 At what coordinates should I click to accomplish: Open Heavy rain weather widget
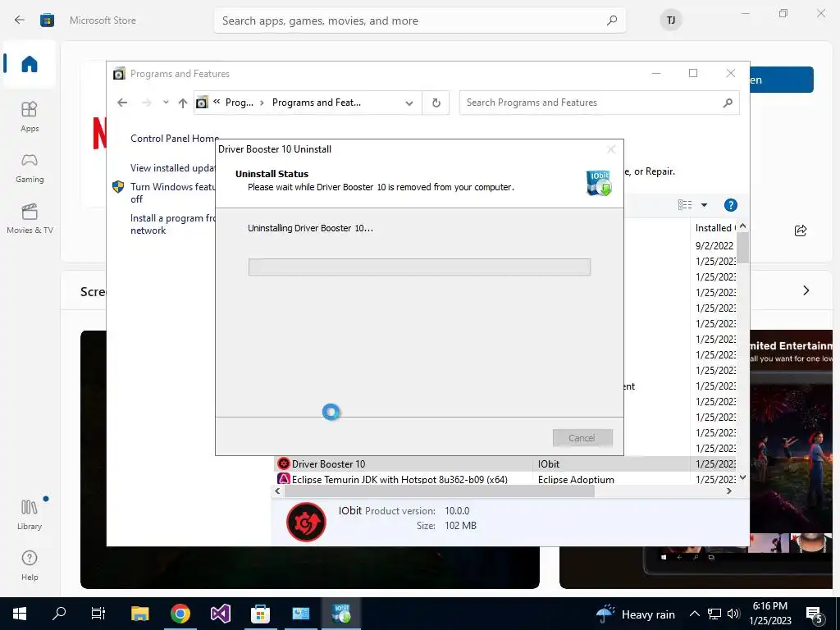tap(636, 614)
